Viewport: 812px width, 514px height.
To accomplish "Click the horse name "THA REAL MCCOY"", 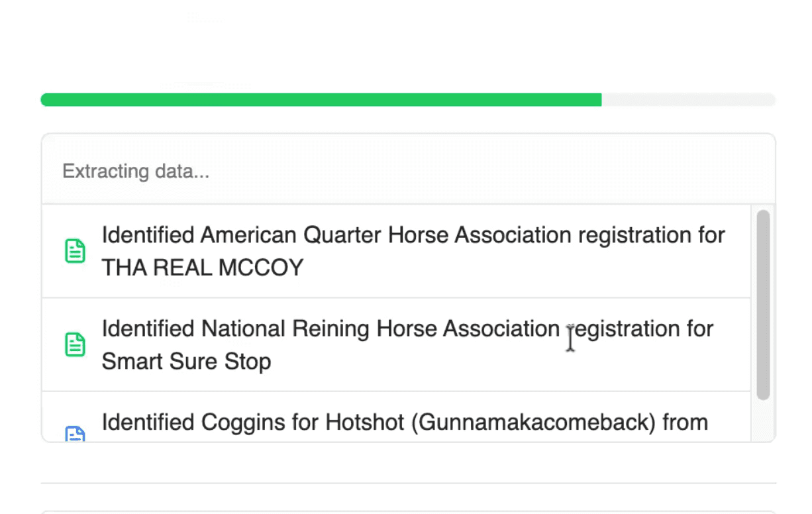I will pos(202,268).
